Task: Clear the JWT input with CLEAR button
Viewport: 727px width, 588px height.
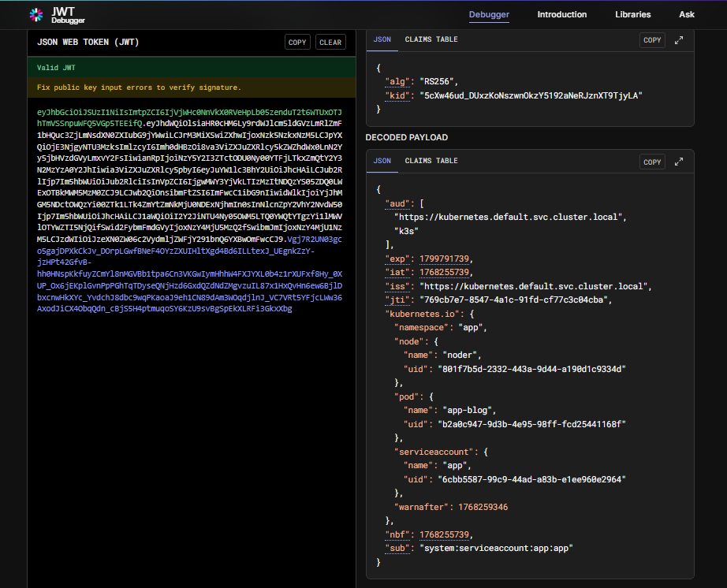Action: tap(330, 43)
